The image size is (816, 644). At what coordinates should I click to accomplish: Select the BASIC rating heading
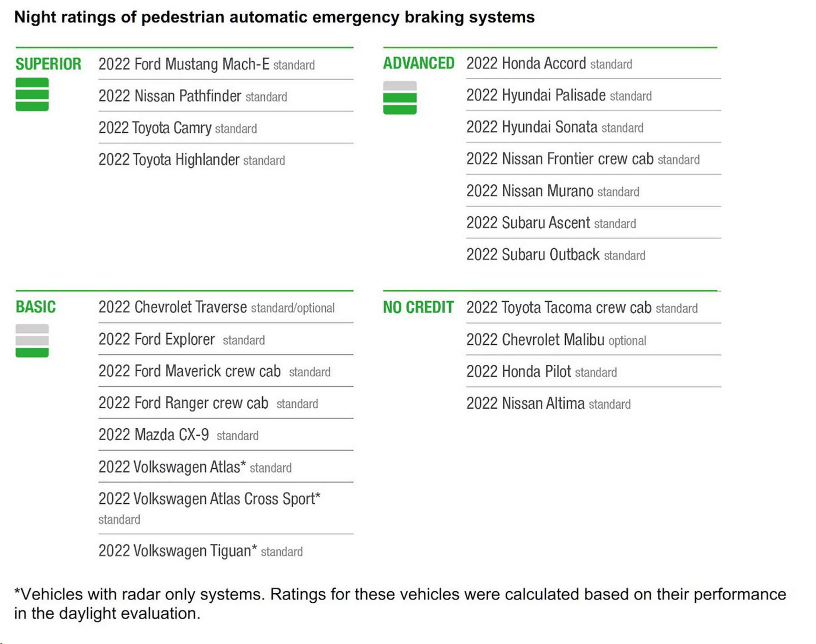pos(36,307)
